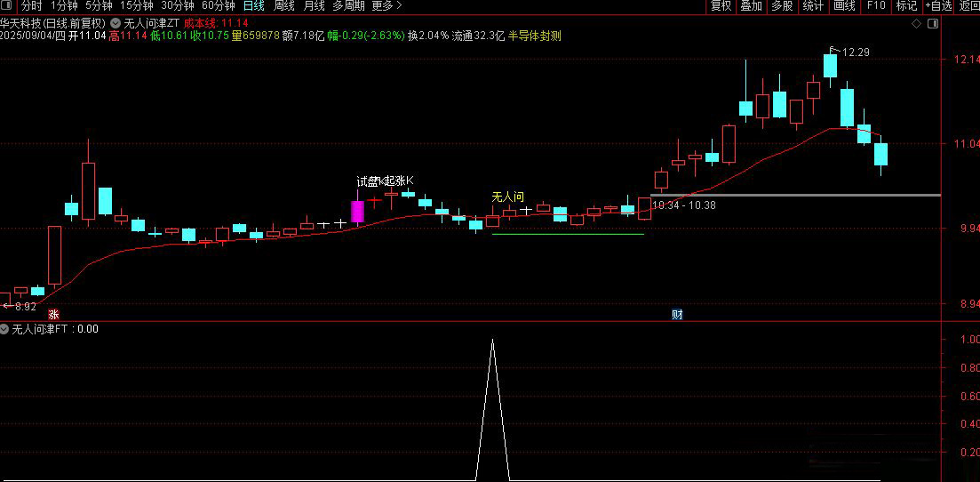Select the 周线 weekly chart tab
The image size is (980, 482).
[x=283, y=6]
